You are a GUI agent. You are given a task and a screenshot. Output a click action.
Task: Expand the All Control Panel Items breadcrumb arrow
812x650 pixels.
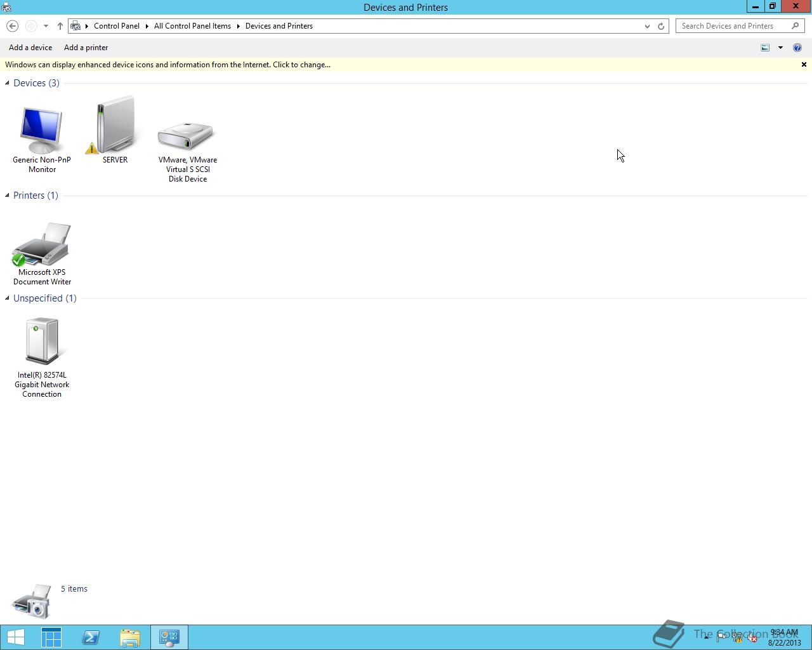(x=239, y=26)
